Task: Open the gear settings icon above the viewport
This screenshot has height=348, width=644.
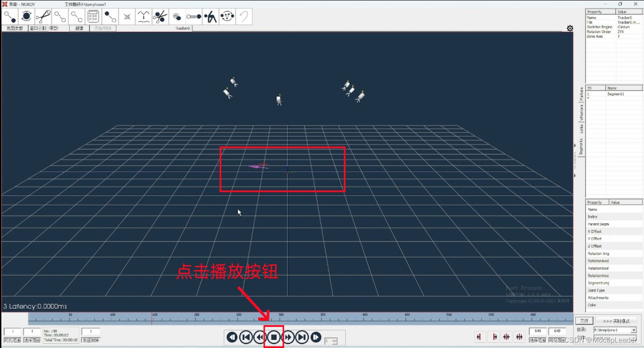Action: [570, 28]
